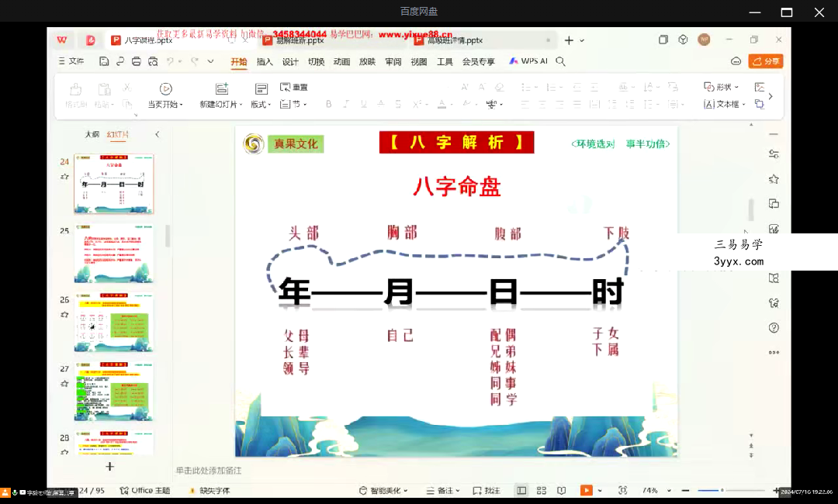Viewport: 838px width, 504px height.
Task: Switch to the 审阅 review tab
Action: coord(393,62)
